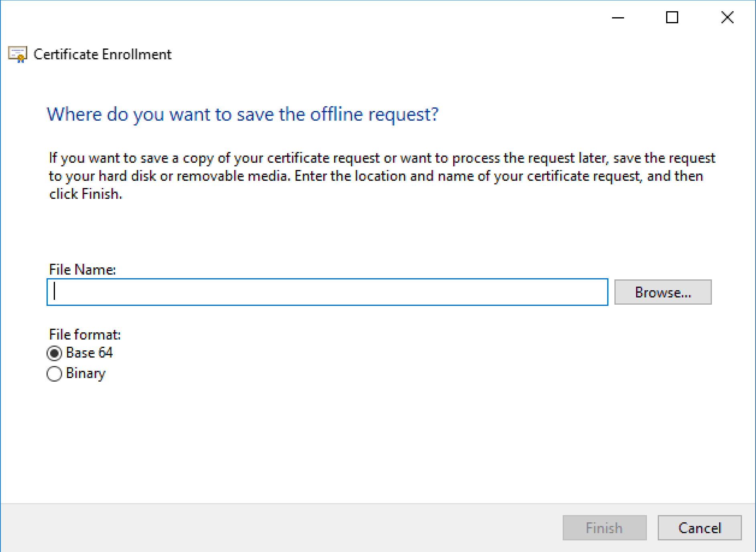This screenshot has height=552, width=756.
Task: Select Binary instead of Base 64
Action: [54, 373]
